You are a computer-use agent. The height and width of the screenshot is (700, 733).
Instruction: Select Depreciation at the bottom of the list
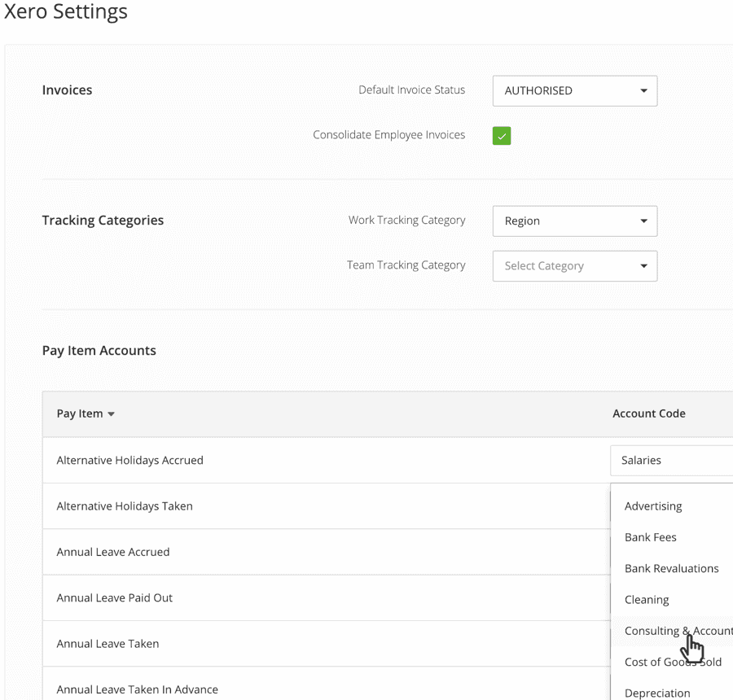pyautogui.click(x=657, y=693)
